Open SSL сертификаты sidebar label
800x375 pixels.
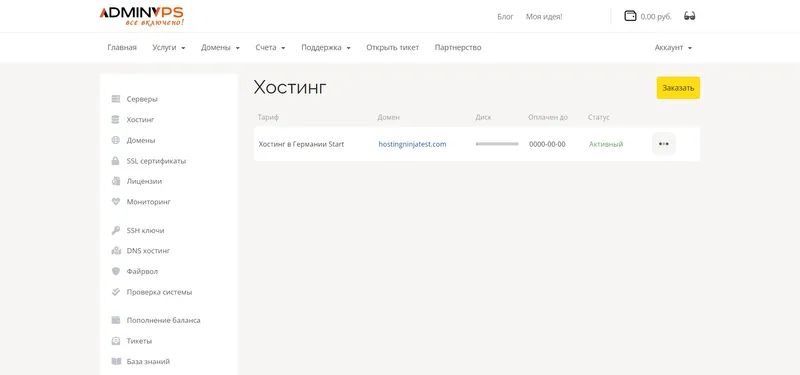click(x=156, y=161)
